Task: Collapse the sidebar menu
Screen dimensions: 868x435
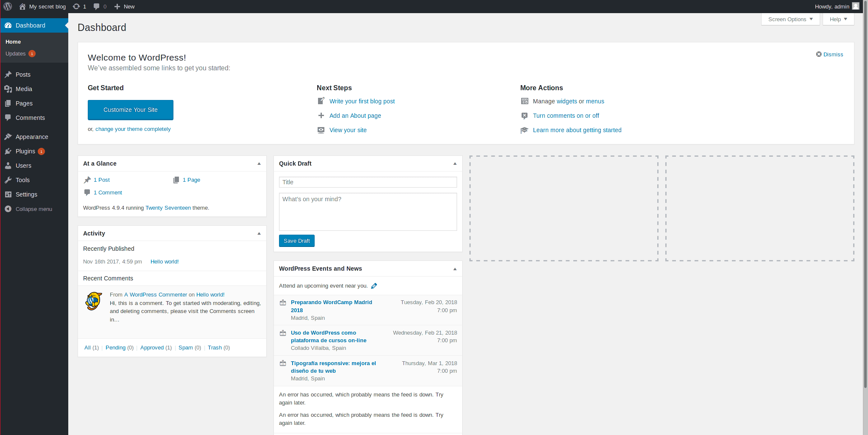Action: (x=33, y=209)
